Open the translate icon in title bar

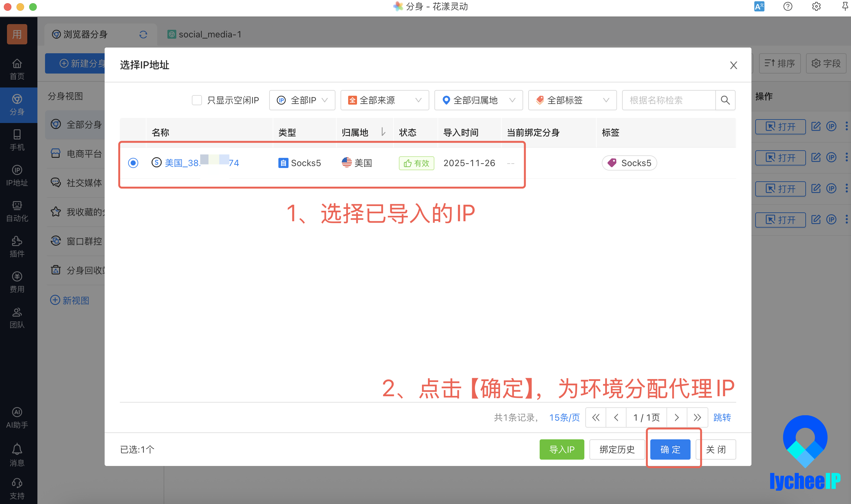759,6
